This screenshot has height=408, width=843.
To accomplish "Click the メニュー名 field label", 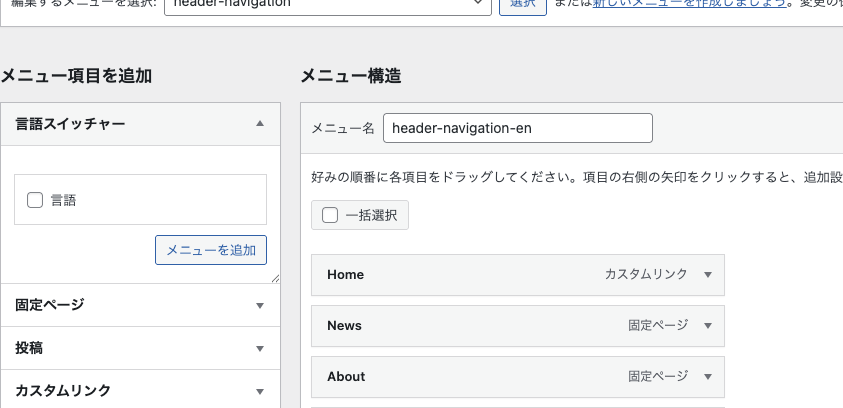I will coord(342,128).
